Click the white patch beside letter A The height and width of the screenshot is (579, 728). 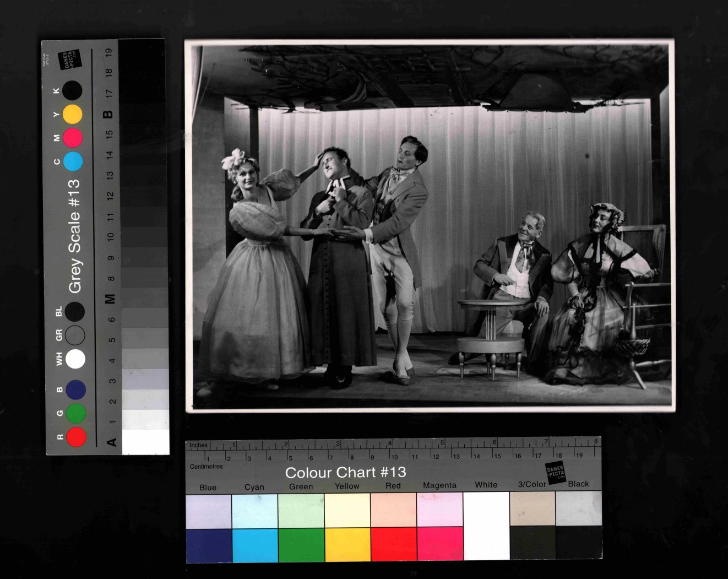(145, 442)
